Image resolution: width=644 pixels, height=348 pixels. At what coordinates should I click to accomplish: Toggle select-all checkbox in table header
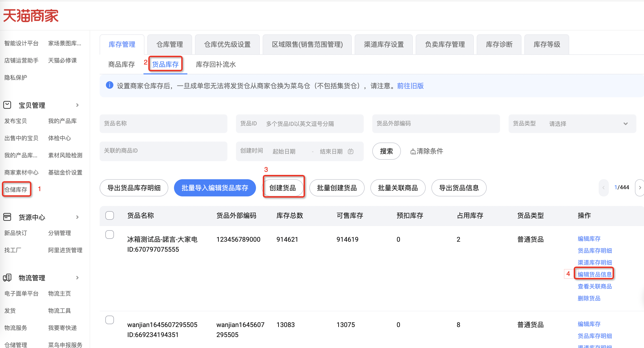coord(109,215)
